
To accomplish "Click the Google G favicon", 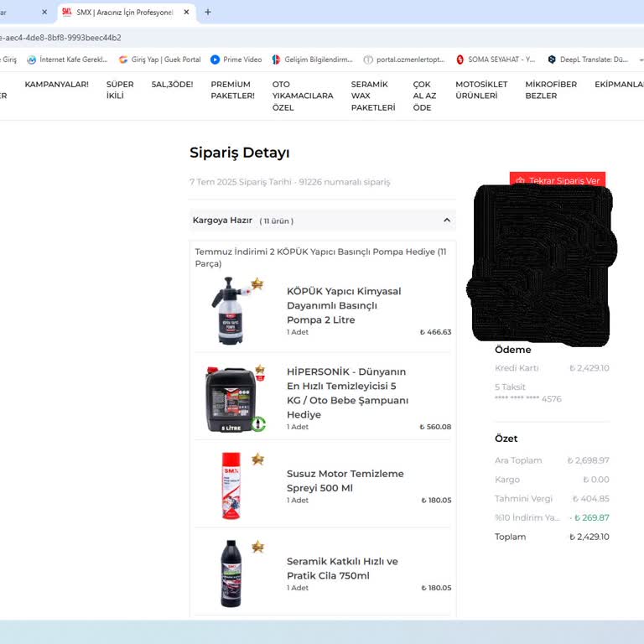I will point(123,60).
